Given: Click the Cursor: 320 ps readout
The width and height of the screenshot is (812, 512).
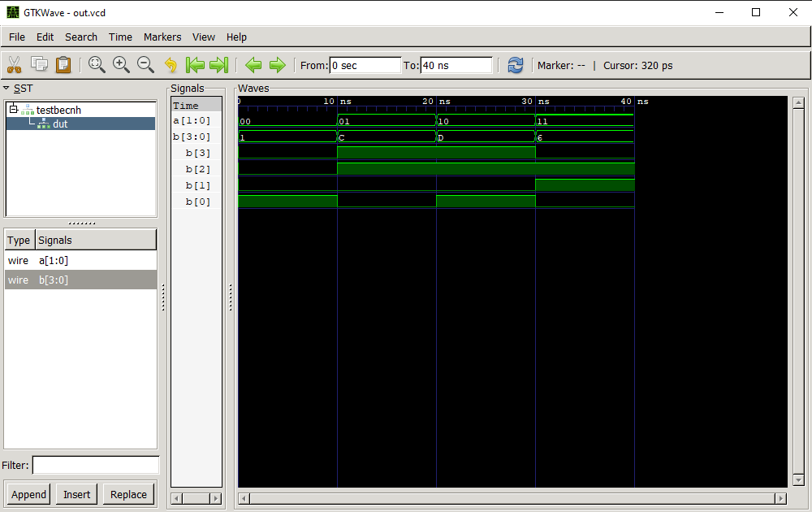Looking at the screenshot, I should click(x=637, y=65).
